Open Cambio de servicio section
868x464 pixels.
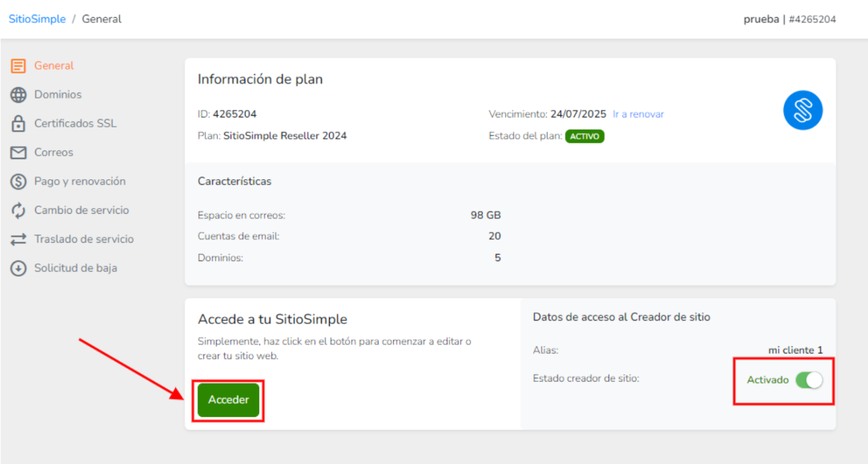[x=82, y=210]
